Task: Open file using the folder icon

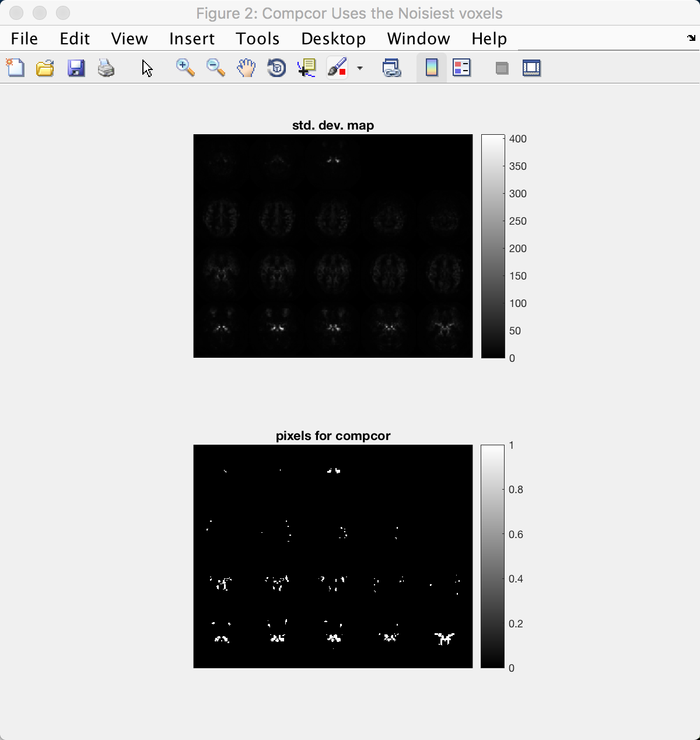Action: click(45, 68)
